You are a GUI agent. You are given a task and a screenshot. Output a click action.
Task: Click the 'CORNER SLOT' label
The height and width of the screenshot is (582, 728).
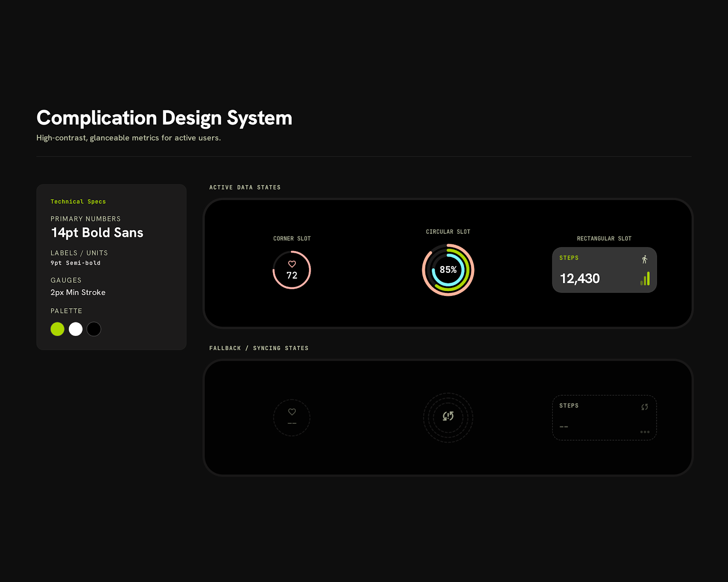pos(292,239)
